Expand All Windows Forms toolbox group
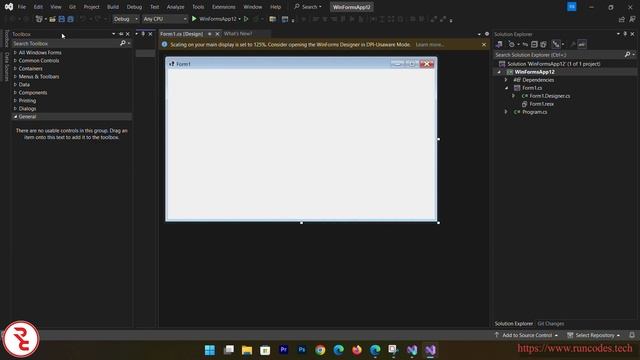This screenshot has height=360, width=640. pos(15,52)
